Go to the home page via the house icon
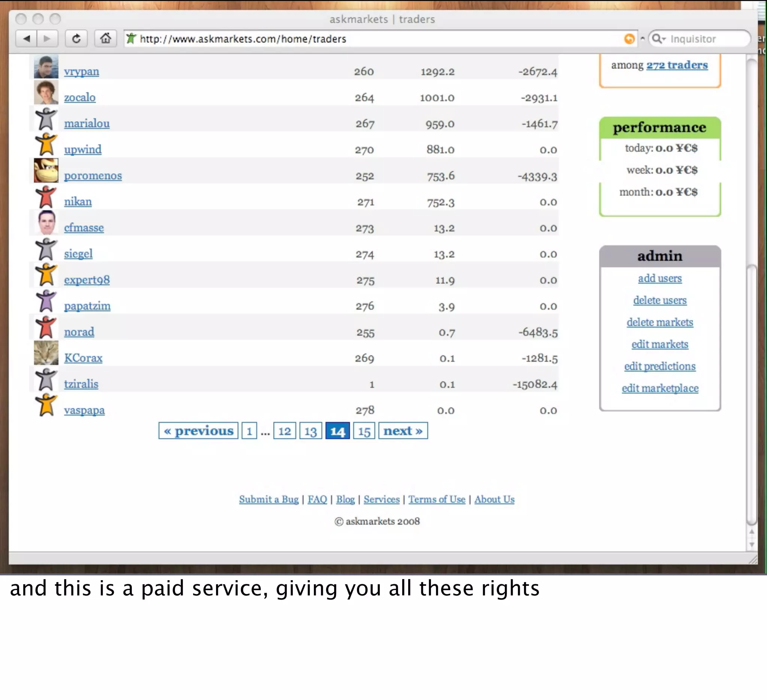 click(105, 39)
